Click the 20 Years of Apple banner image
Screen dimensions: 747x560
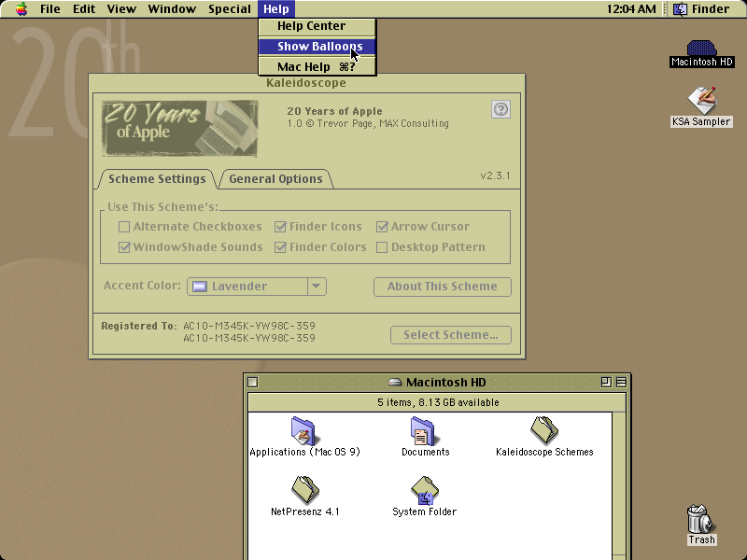[x=179, y=129]
